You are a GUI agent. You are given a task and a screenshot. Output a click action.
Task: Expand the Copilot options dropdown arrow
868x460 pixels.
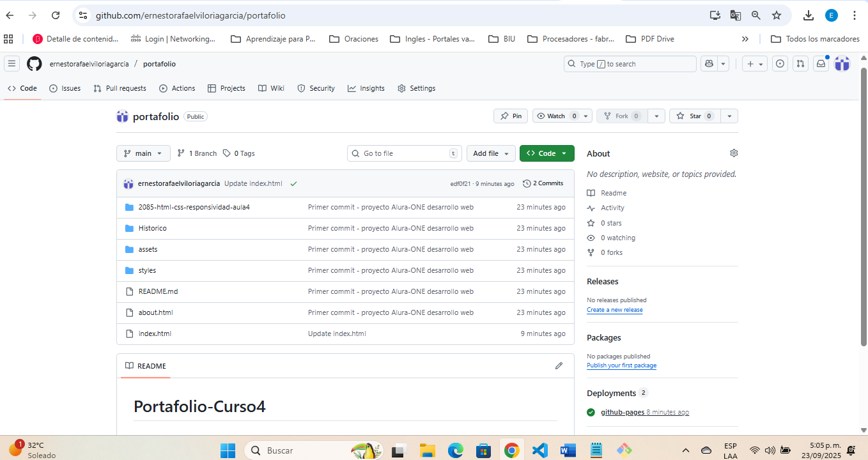[x=724, y=64]
